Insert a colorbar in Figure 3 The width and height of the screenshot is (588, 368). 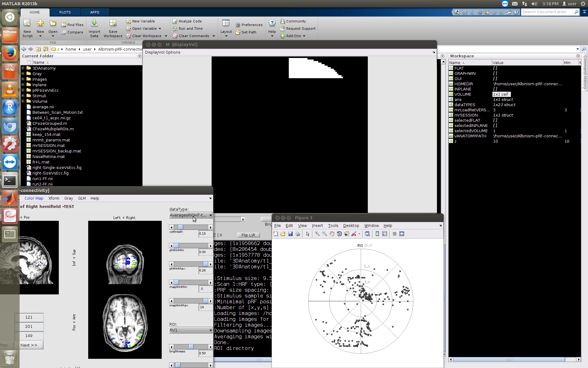tap(377, 234)
